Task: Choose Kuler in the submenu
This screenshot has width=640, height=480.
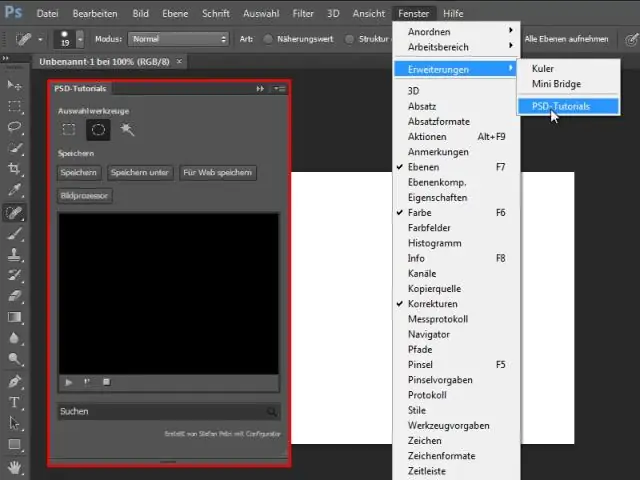Action: pyautogui.click(x=569, y=69)
